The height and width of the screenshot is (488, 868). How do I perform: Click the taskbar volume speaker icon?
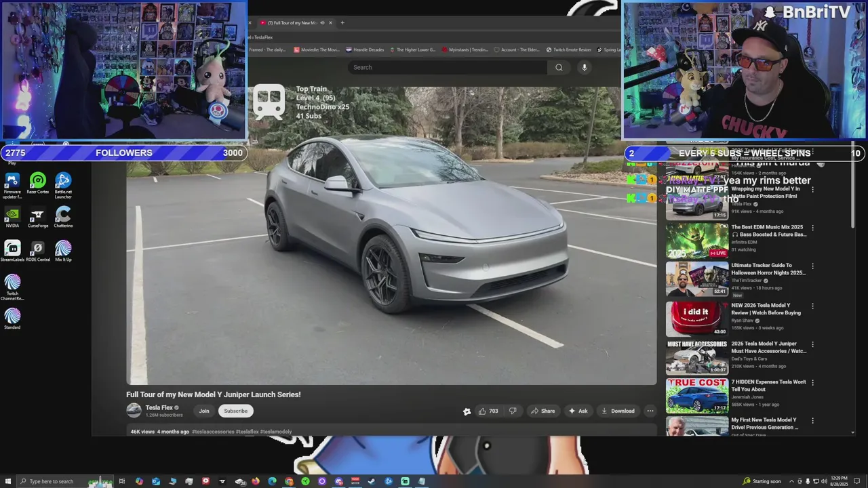tap(823, 481)
